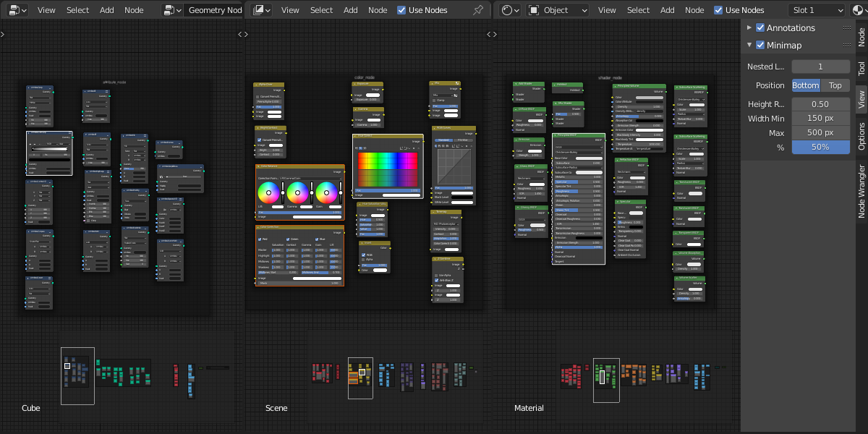The image size is (868, 434).
Task: Click the geometry node tree browse icon
Action: tap(172, 10)
